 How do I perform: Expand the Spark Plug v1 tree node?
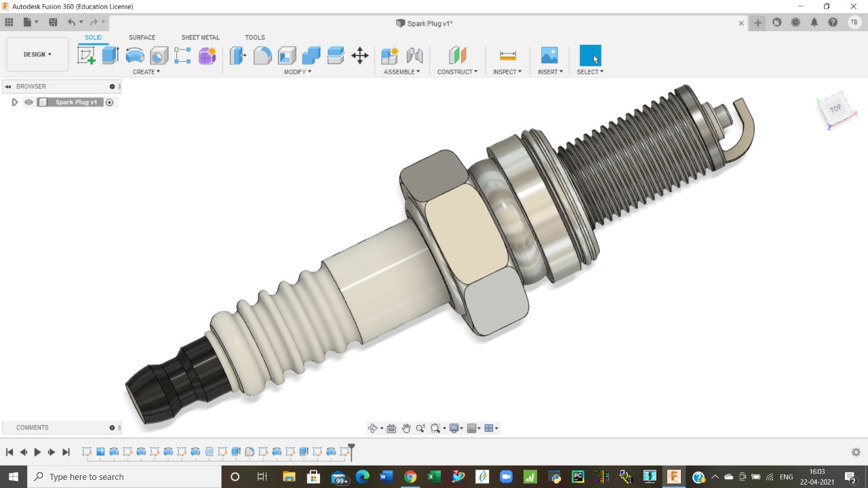14,102
